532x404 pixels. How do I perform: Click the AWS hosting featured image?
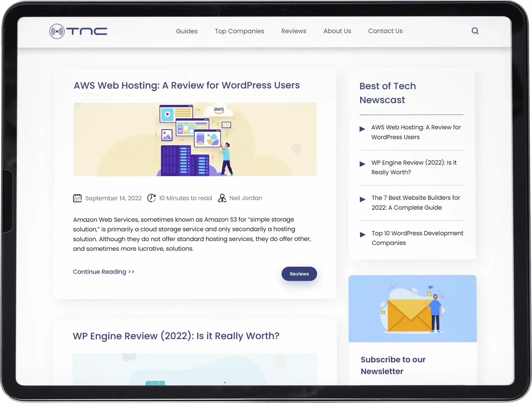(195, 139)
